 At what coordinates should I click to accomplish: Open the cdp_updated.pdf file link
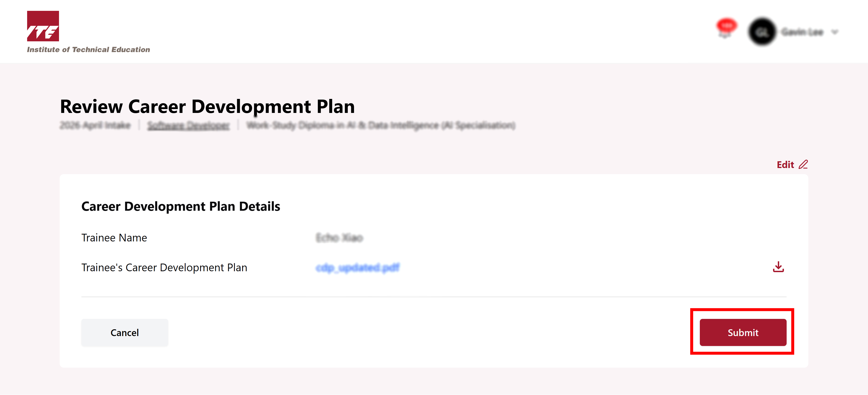pos(358,268)
